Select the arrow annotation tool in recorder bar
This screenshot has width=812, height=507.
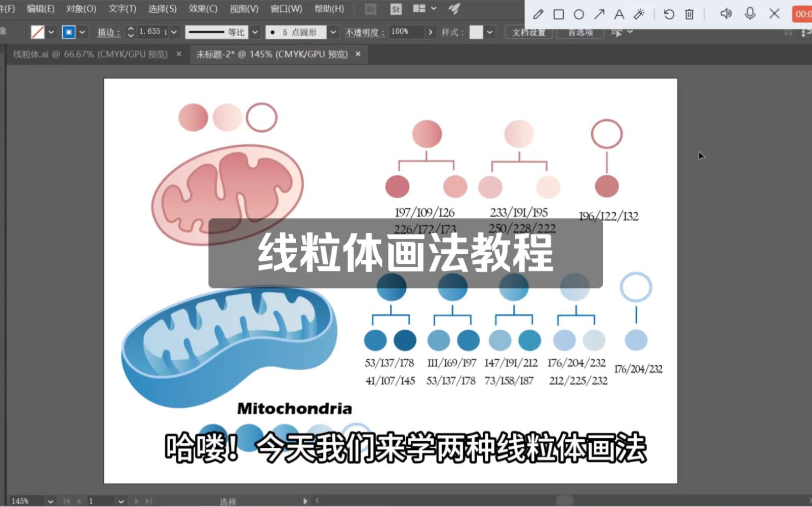(x=599, y=14)
